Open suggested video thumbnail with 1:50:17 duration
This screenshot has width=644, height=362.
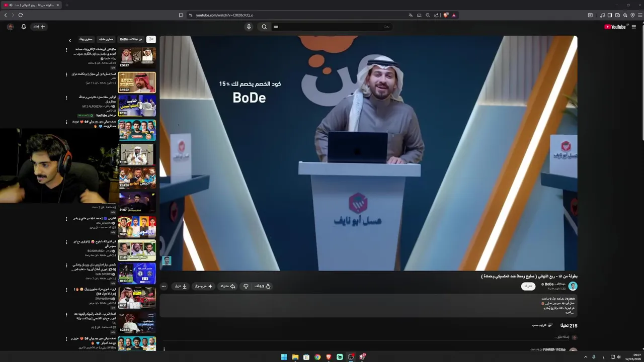[x=137, y=58]
